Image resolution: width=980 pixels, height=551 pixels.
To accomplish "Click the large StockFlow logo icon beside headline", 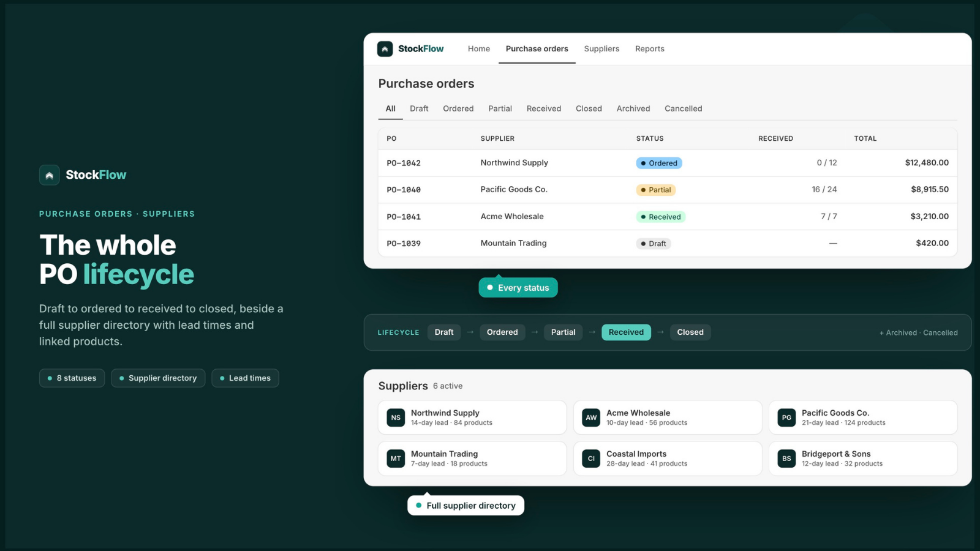I will (x=50, y=175).
